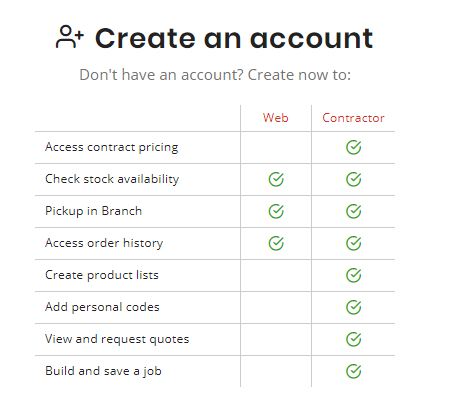
Task: Click the Build and save a job label
Action: click(103, 371)
